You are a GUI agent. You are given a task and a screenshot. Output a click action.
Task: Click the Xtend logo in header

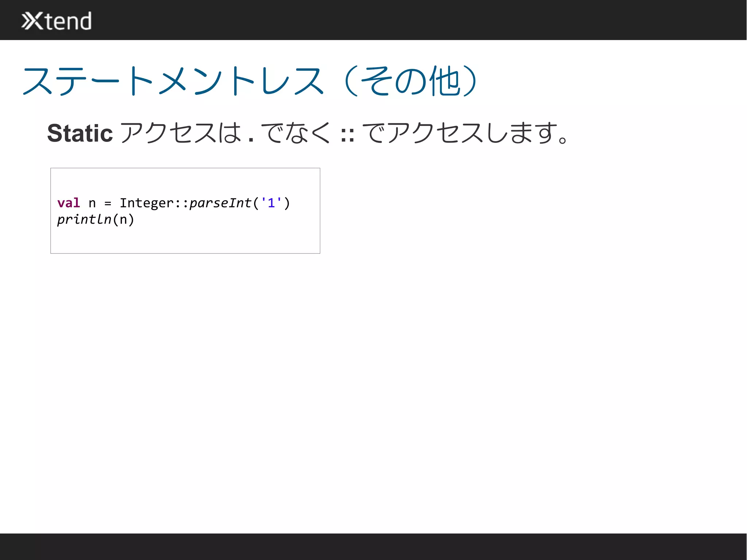click(57, 21)
